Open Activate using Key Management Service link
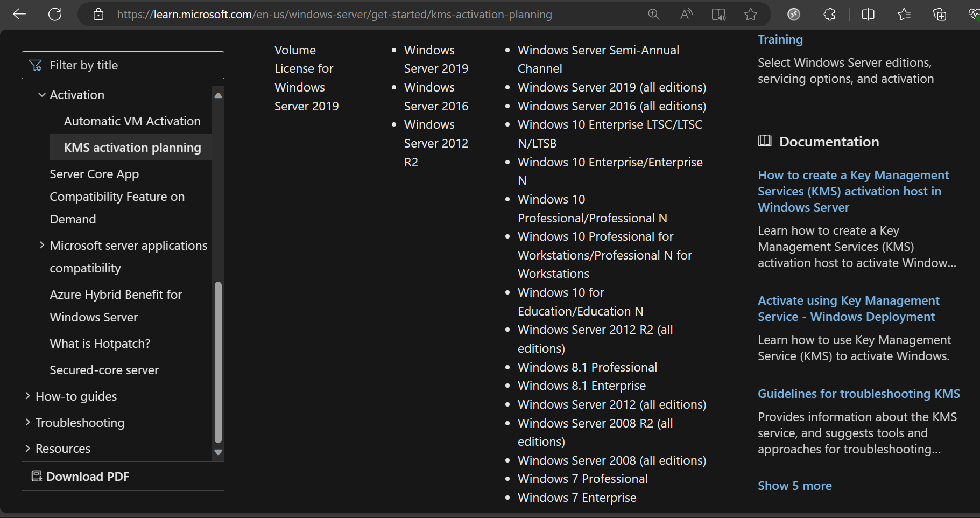 point(849,309)
